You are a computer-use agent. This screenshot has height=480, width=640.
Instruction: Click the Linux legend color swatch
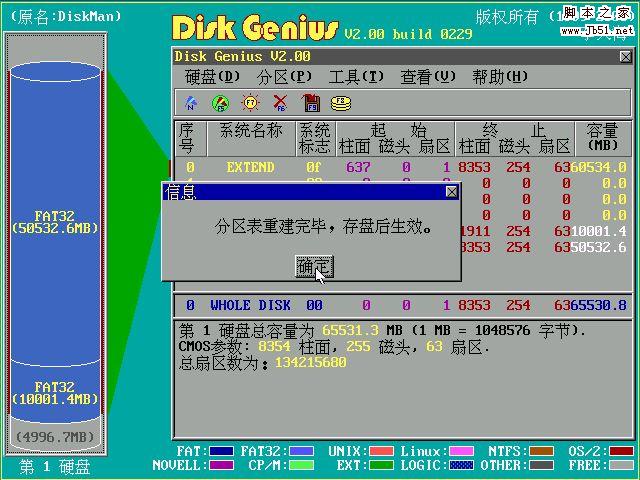[x=461, y=451]
